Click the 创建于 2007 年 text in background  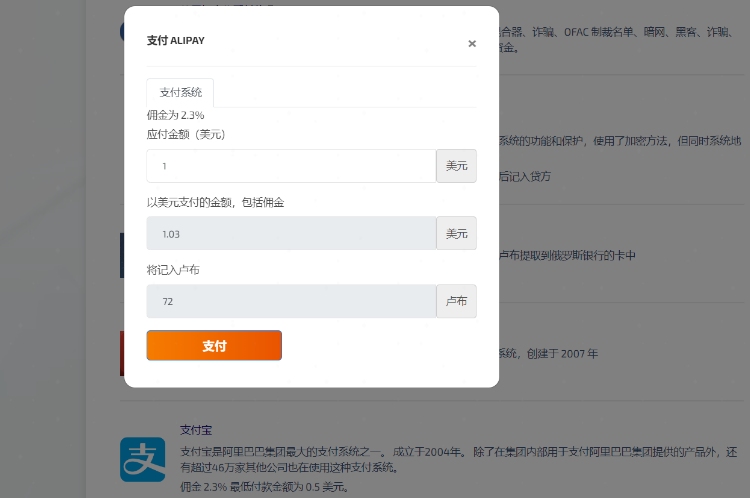click(562, 354)
